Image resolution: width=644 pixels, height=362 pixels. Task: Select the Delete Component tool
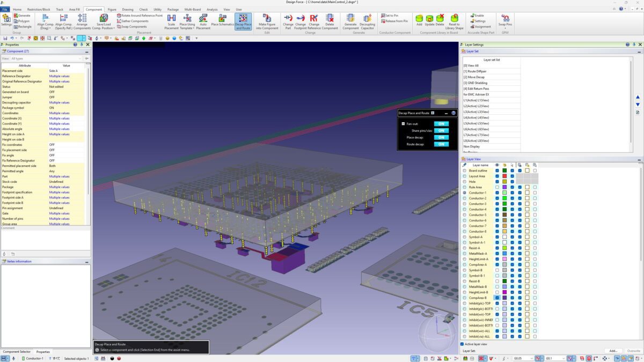tap(329, 23)
